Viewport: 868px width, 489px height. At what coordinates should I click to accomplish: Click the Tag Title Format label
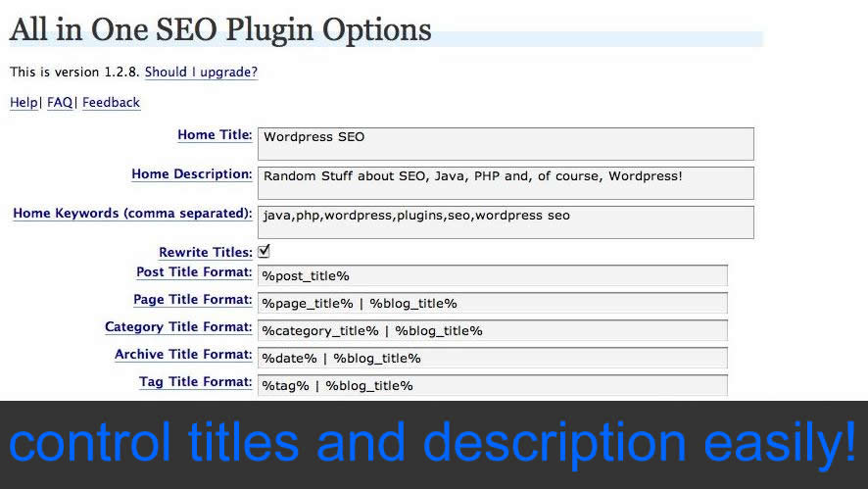196,382
